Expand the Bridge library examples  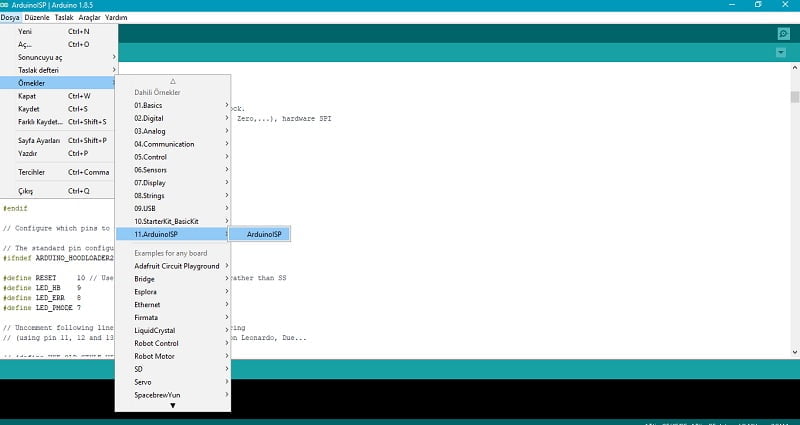pos(173,279)
